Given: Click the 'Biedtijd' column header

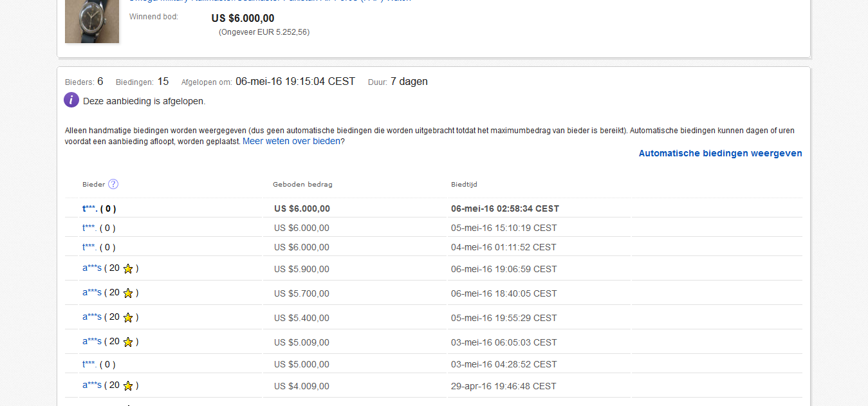Looking at the screenshot, I should point(464,185).
